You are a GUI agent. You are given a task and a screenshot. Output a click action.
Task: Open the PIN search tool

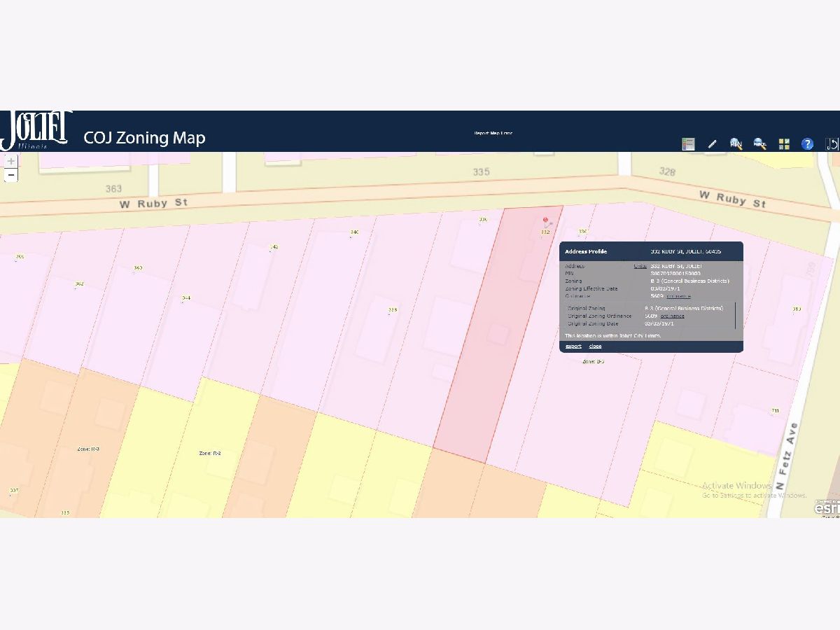pyautogui.click(x=736, y=143)
